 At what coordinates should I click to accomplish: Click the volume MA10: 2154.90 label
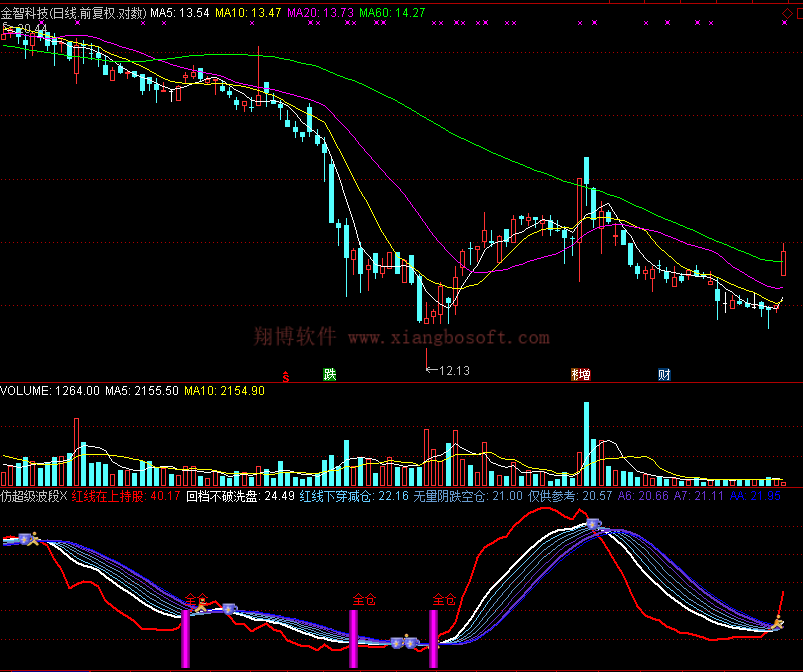224,391
